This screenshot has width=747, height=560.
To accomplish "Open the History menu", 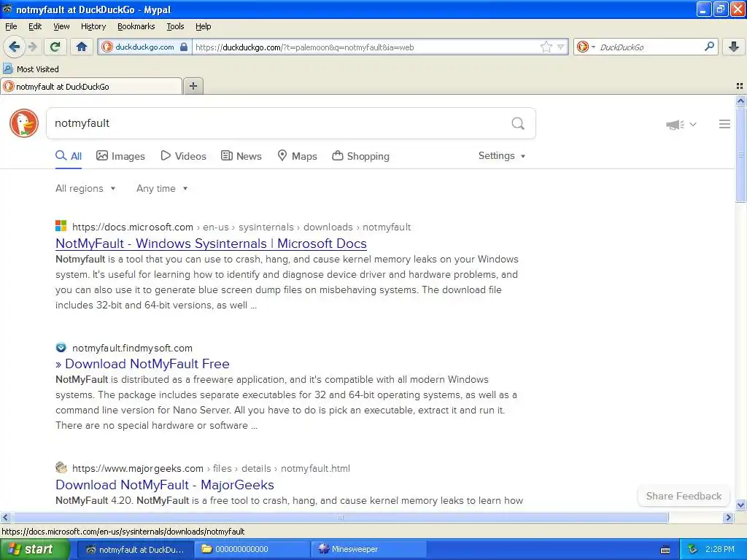I will tap(93, 26).
